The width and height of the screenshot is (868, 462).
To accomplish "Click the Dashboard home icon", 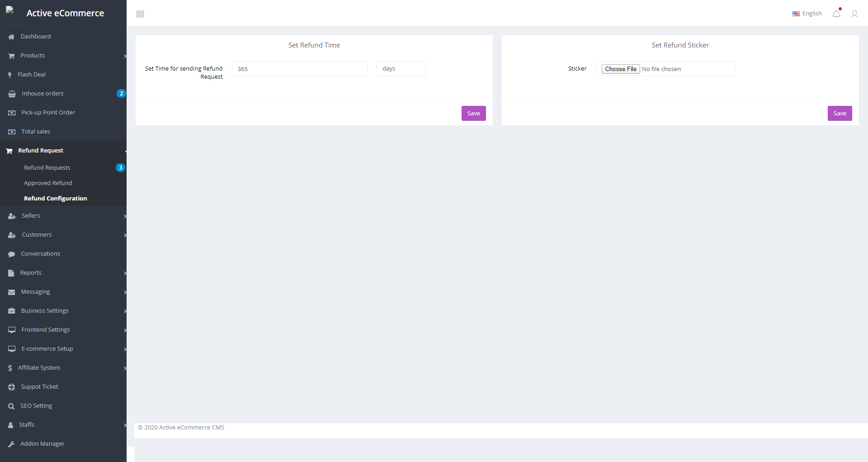I will pyautogui.click(x=11, y=37).
